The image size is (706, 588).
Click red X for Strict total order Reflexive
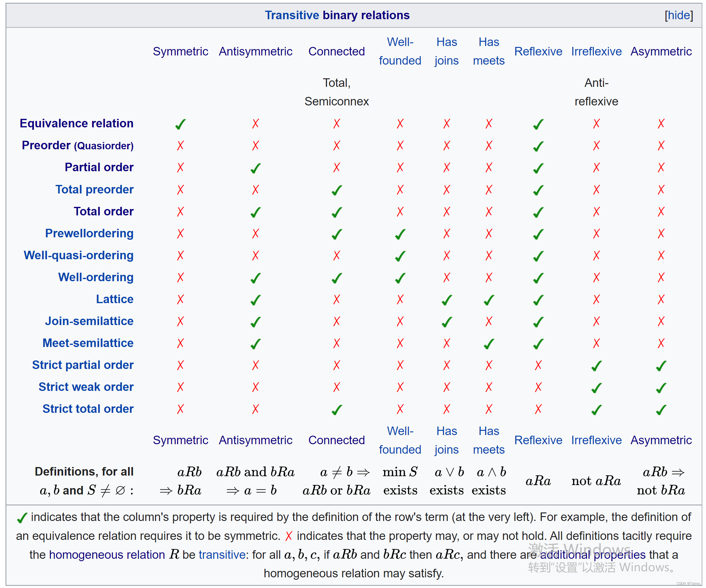[x=538, y=409]
